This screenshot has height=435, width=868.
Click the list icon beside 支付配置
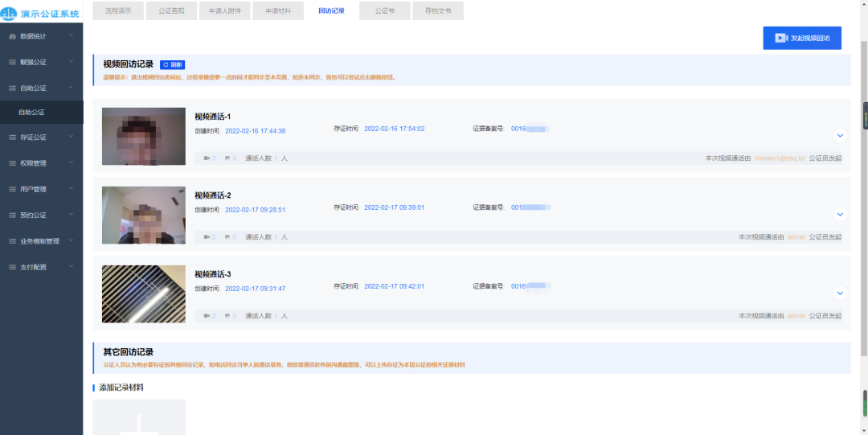pos(12,267)
